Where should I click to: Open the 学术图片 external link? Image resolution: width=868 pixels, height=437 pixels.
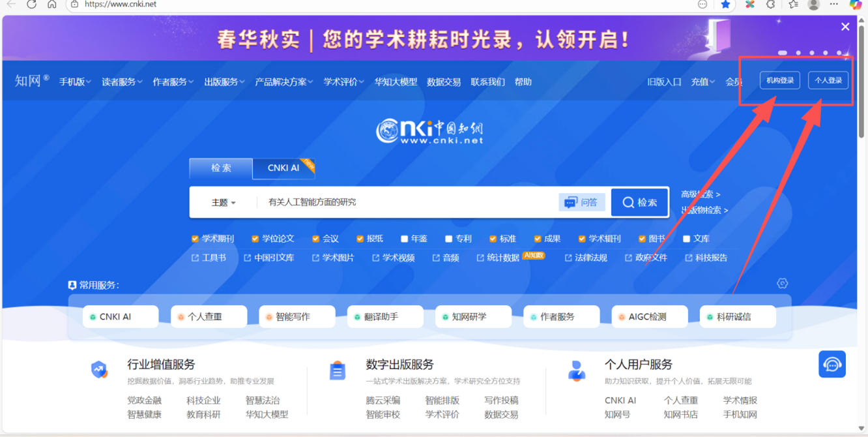point(332,258)
